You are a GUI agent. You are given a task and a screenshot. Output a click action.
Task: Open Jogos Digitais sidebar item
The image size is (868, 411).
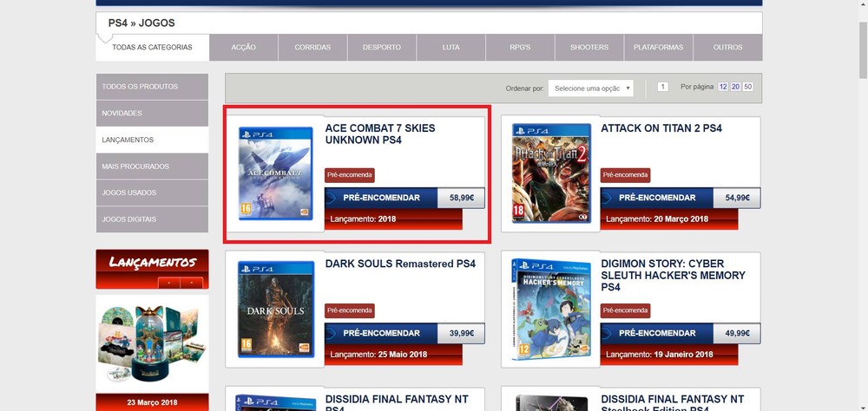point(152,219)
